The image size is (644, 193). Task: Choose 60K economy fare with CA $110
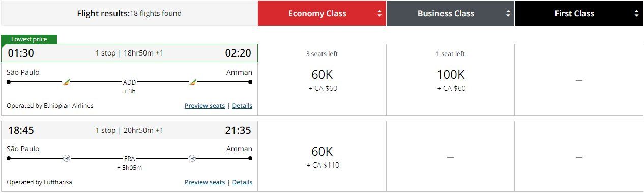pos(322,156)
